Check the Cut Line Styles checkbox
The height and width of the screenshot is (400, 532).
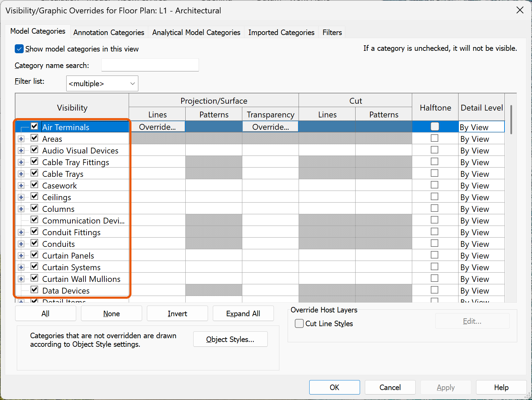(299, 323)
